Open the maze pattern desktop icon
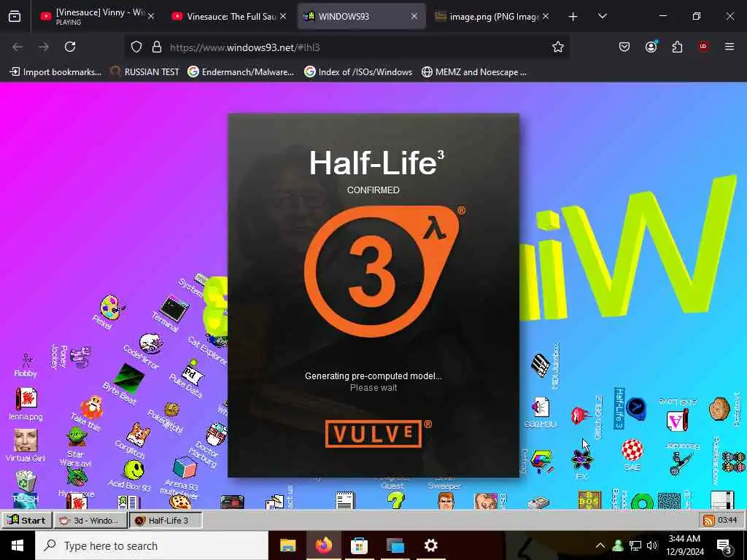Viewport: 747px width, 560px height. (669, 501)
